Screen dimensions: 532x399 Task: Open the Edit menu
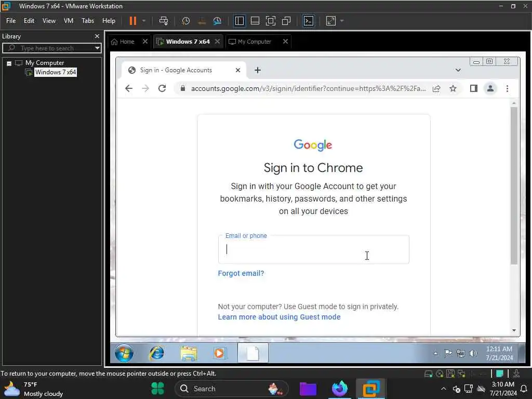click(x=29, y=21)
